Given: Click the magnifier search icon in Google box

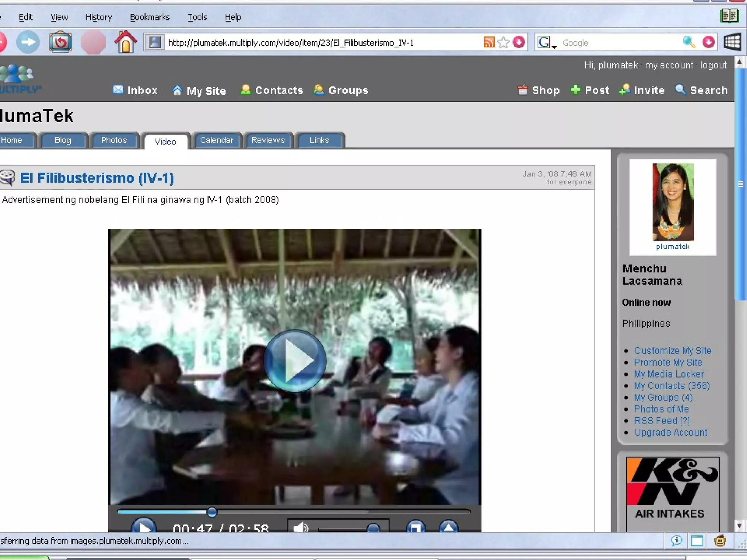Looking at the screenshot, I should pyautogui.click(x=688, y=42).
